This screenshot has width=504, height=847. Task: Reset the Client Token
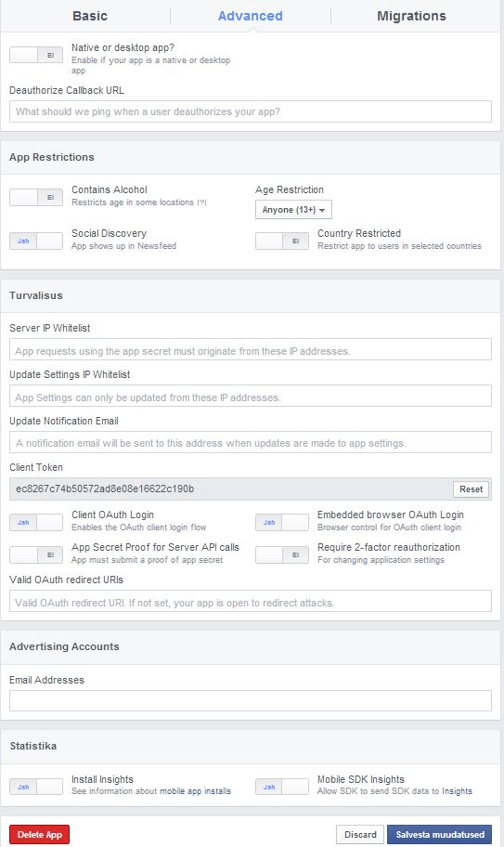pyautogui.click(x=472, y=489)
